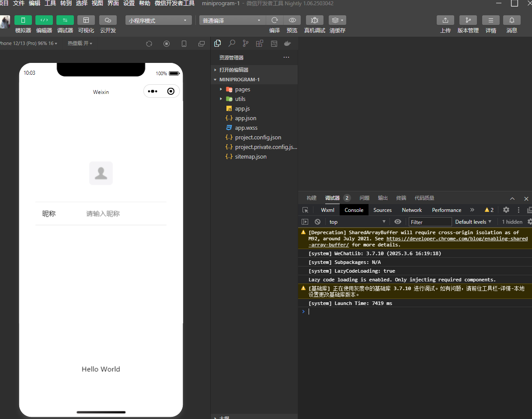Screen dimensions: 532x419
Task: Open the 设置 menu
Action: 129,3
